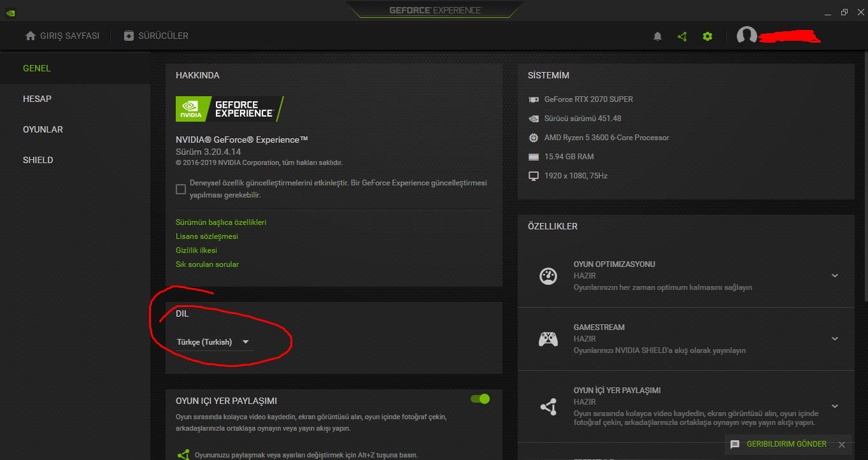The width and height of the screenshot is (868, 460).
Task: Open the settings gear icon
Action: tap(708, 36)
